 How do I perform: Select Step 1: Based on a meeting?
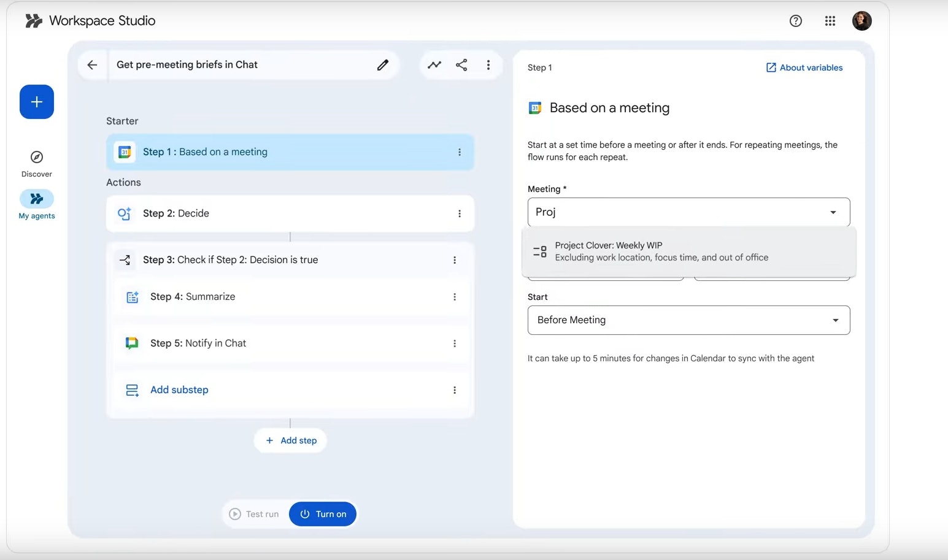290,152
